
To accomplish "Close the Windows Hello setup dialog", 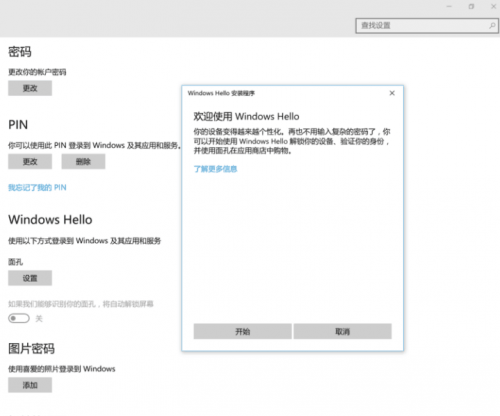I will tap(392, 93).
